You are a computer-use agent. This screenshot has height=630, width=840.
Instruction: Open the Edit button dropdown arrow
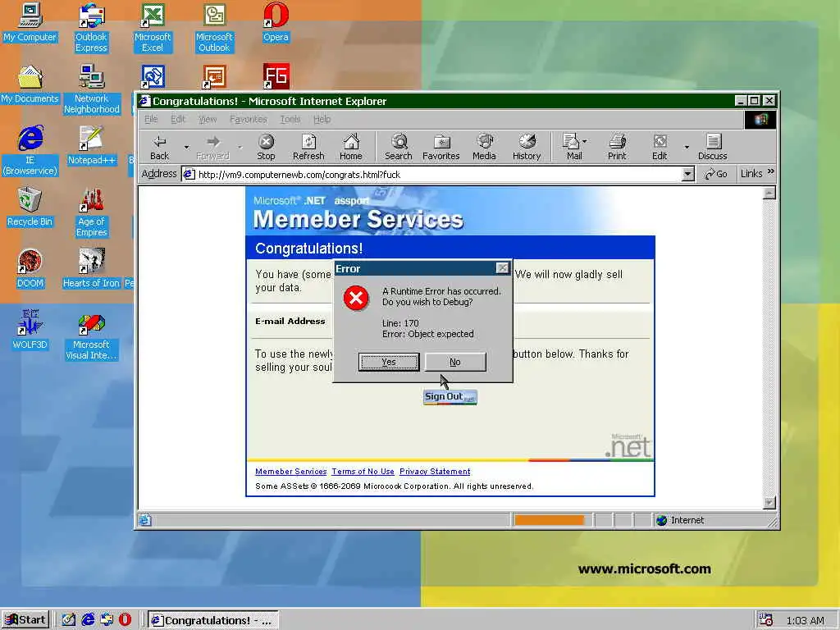[x=687, y=147]
